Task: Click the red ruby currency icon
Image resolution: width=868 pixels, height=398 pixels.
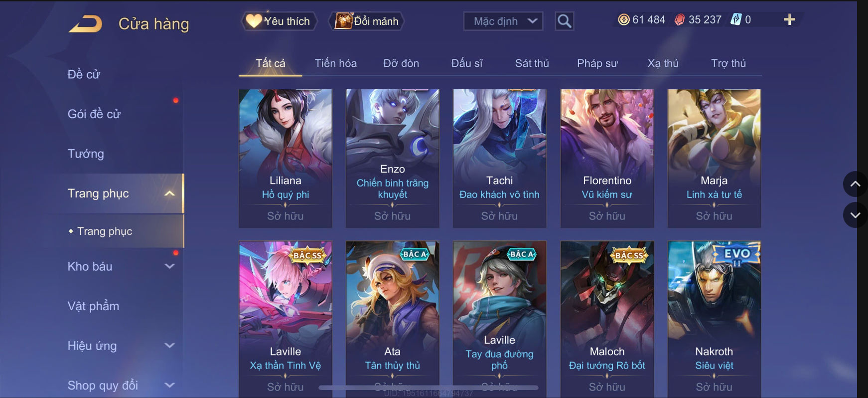Action: (x=680, y=20)
